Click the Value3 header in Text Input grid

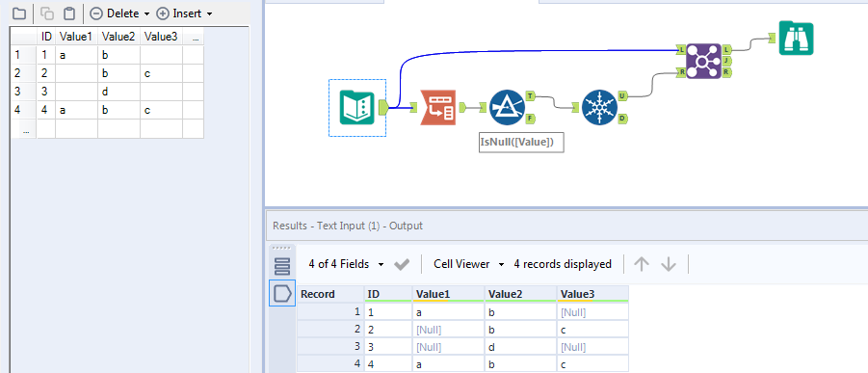161,37
